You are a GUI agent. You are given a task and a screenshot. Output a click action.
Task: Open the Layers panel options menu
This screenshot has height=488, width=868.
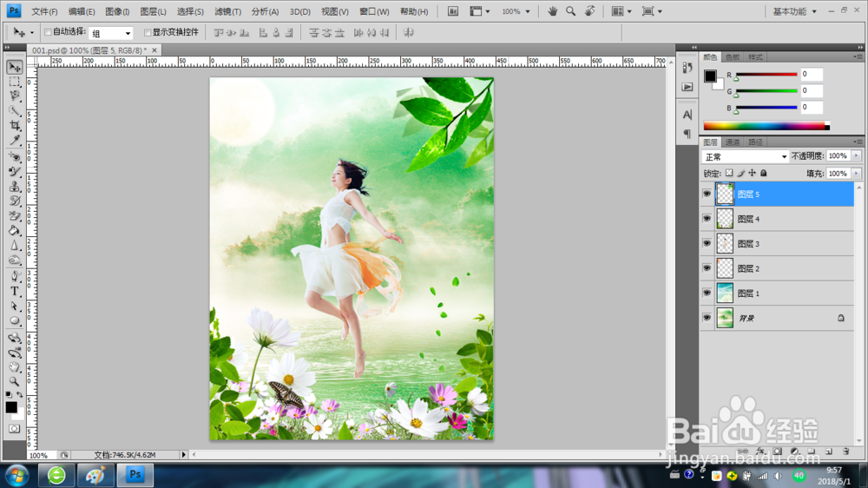pos(858,142)
